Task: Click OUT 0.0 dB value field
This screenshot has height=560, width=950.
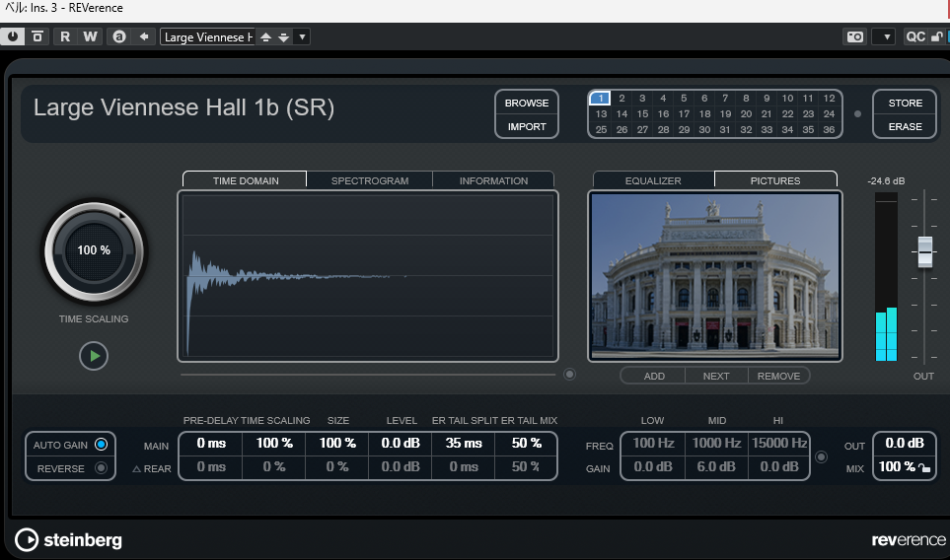Action: (905, 443)
